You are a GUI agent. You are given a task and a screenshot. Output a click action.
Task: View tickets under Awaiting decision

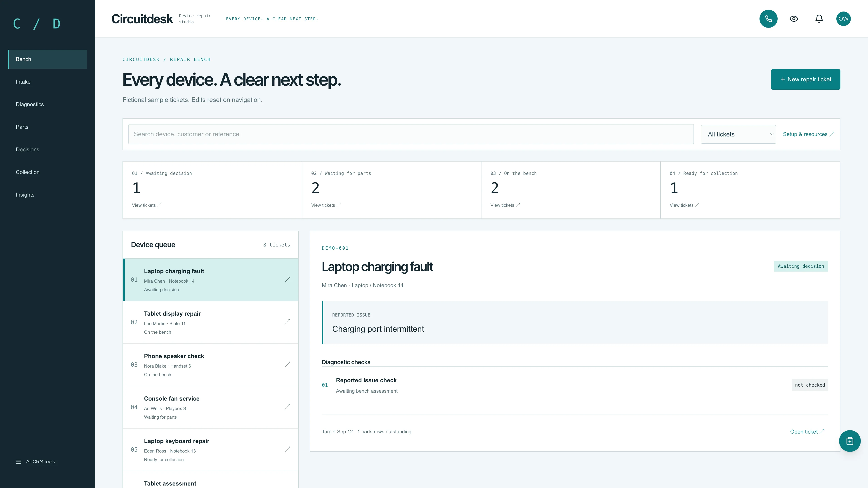pyautogui.click(x=146, y=205)
